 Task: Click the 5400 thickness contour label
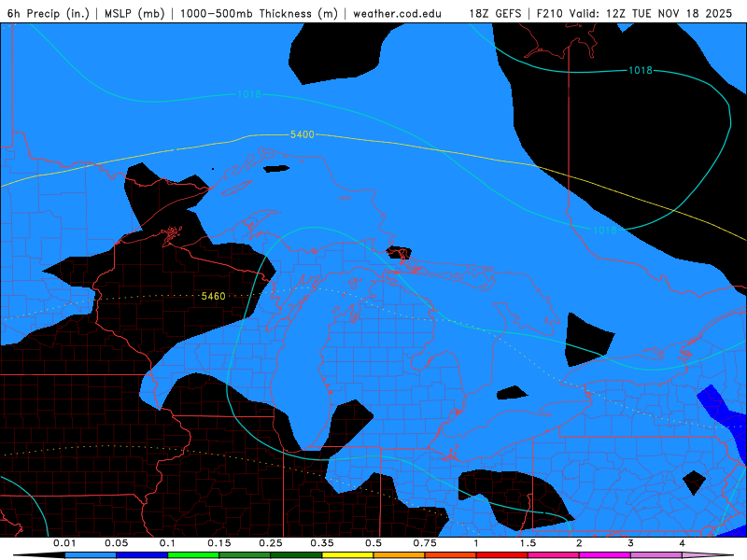[x=303, y=134]
